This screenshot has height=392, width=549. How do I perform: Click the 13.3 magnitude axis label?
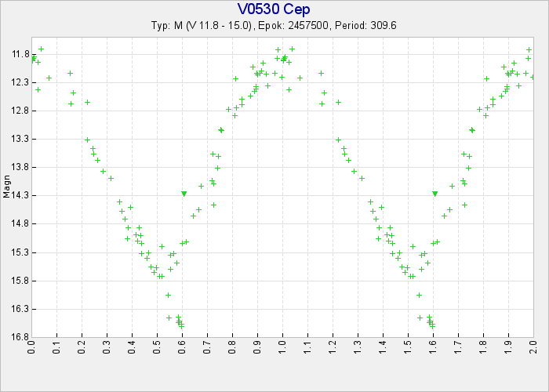click(x=20, y=139)
